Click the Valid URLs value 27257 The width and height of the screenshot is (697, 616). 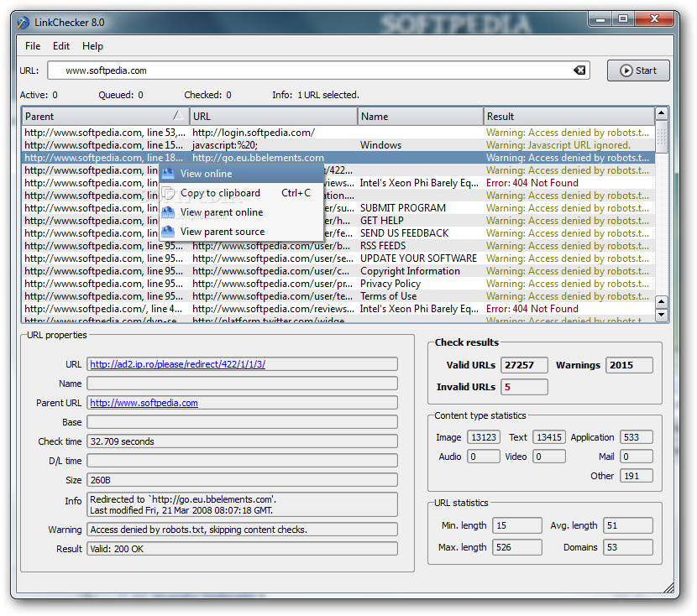(524, 365)
